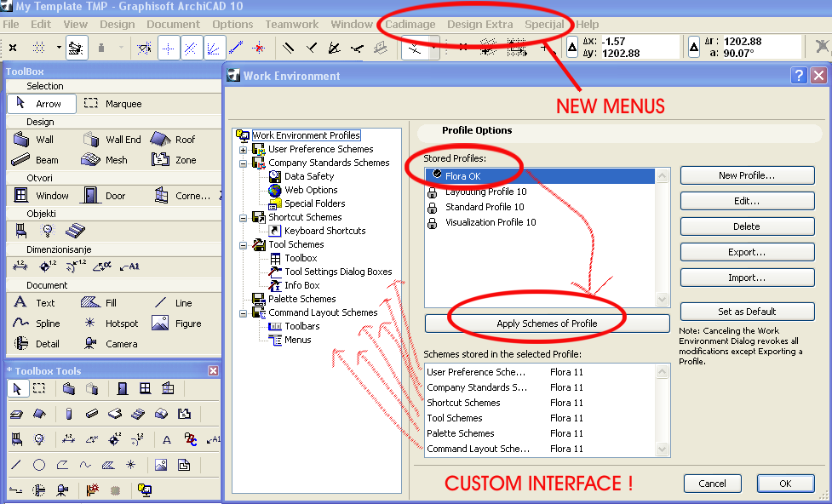Viewport: 832px width, 504px height.
Task: Click the Import button
Action: click(x=747, y=278)
